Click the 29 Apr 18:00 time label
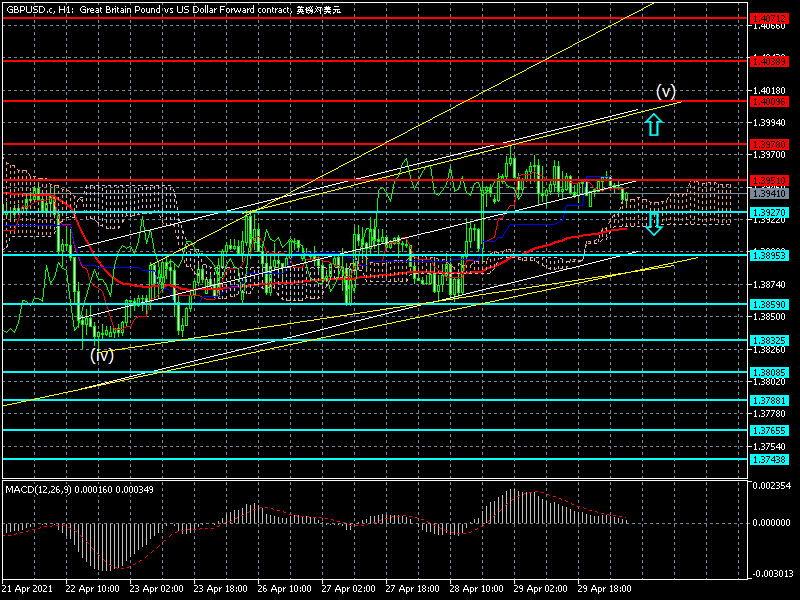The image size is (800, 600). [605, 589]
